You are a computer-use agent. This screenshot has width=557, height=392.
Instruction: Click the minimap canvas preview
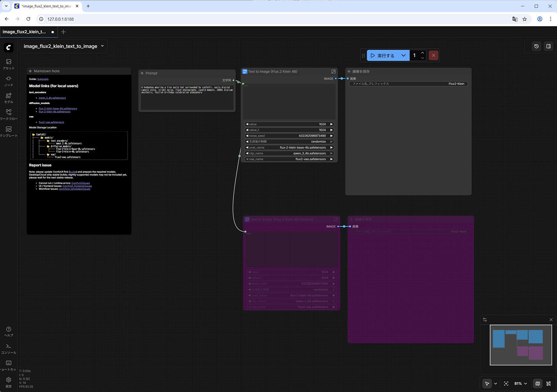pyautogui.click(x=520, y=345)
